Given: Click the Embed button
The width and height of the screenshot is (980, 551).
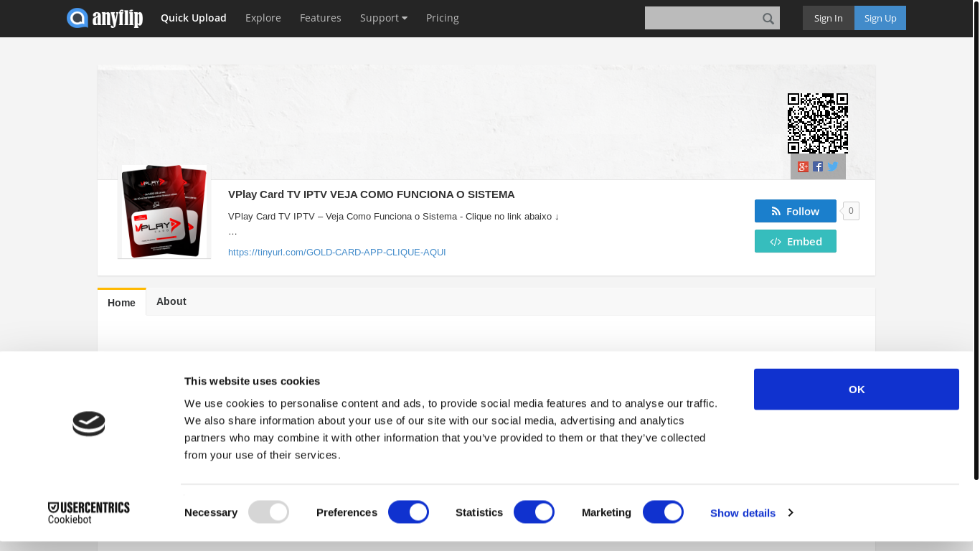Looking at the screenshot, I should [x=796, y=241].
